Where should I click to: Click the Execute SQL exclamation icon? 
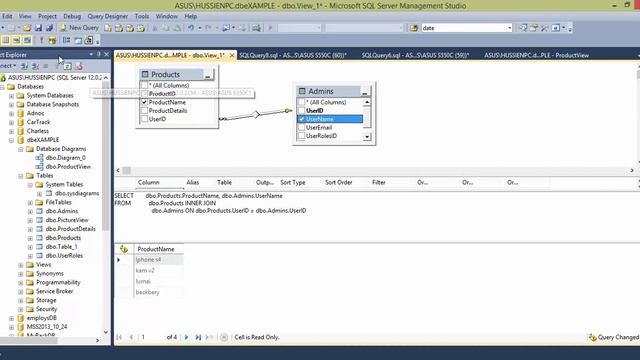point(41,40)
